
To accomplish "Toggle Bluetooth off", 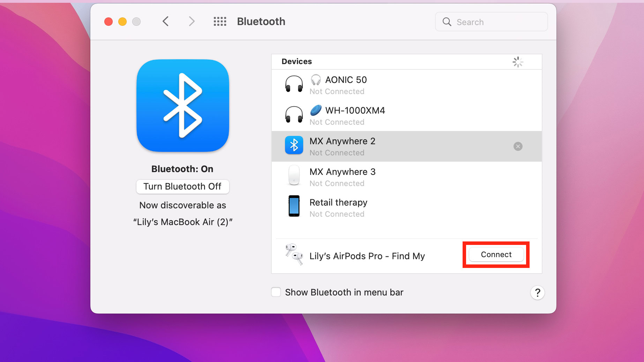I will pyautogui.click(x=182, y=186).
